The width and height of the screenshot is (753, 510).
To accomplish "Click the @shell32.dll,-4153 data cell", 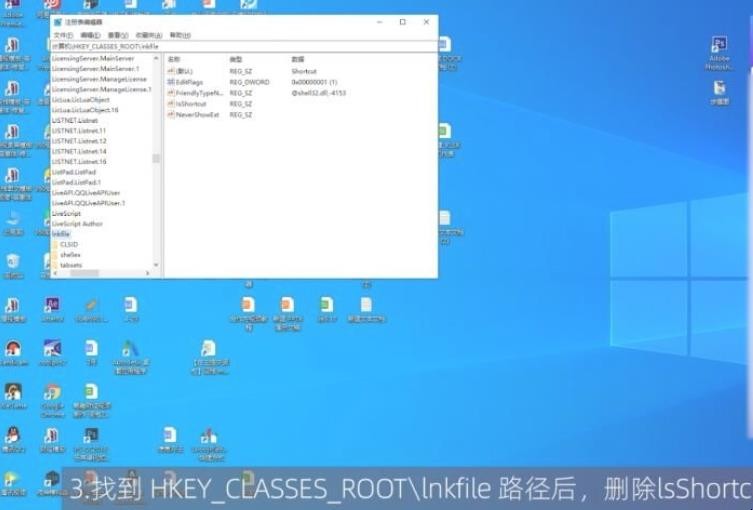I will (x=318, y=93).
